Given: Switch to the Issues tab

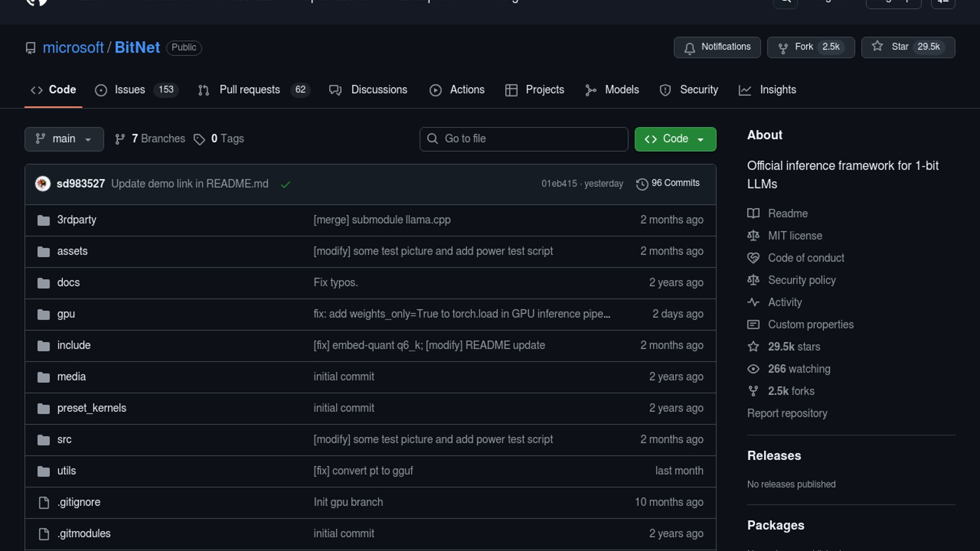Looking at the screenshot, I should point(130,90).
